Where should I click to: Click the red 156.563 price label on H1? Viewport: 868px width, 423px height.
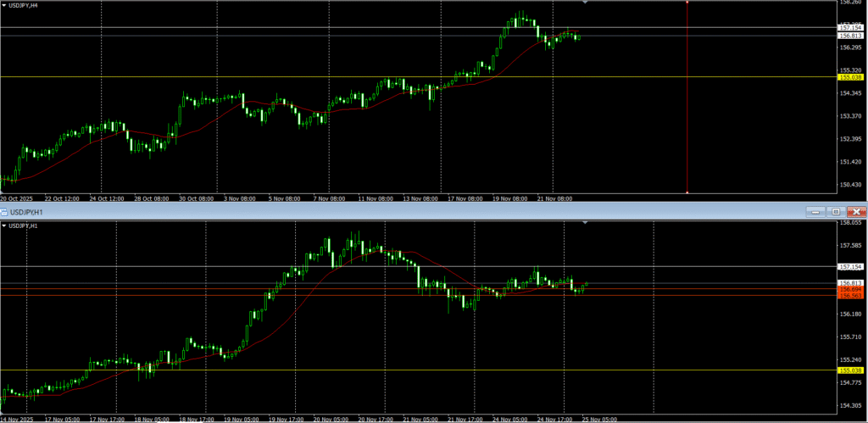(850, 296)
